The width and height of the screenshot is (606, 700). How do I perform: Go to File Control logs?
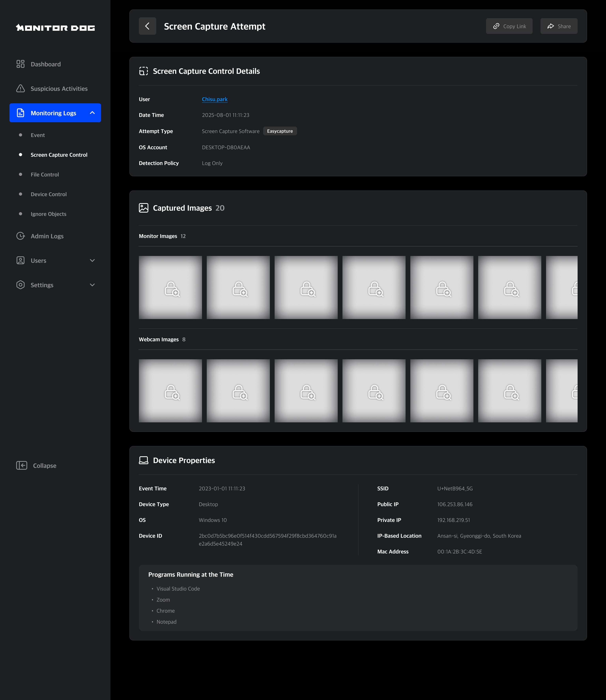click(x=45, y=175)
